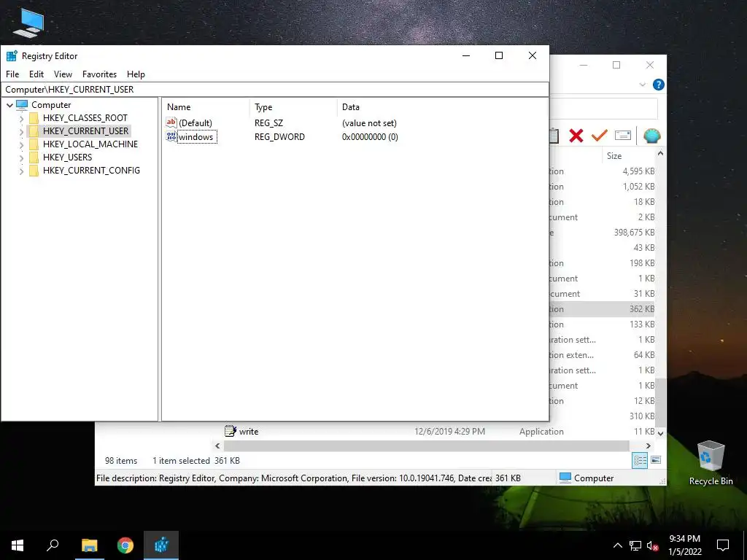Click the HKEY_CLASSES_ROOT folder icon

pos(34,117)
